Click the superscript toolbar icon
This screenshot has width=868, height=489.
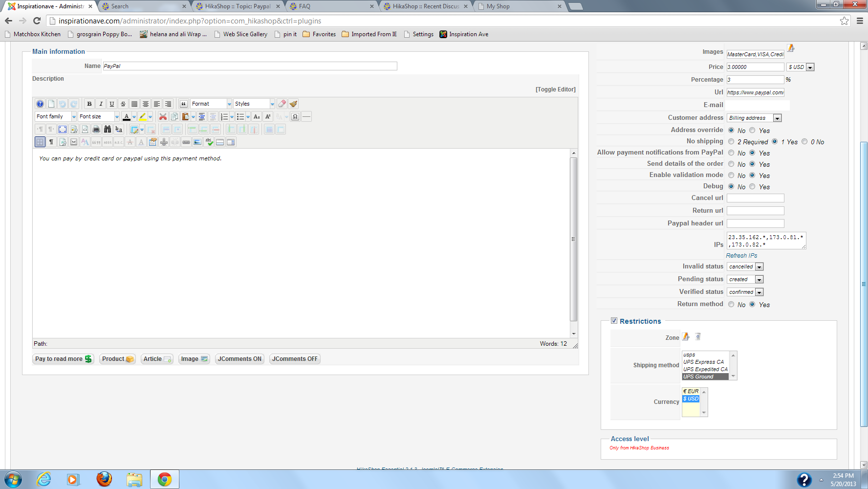(x=268, y=116)
